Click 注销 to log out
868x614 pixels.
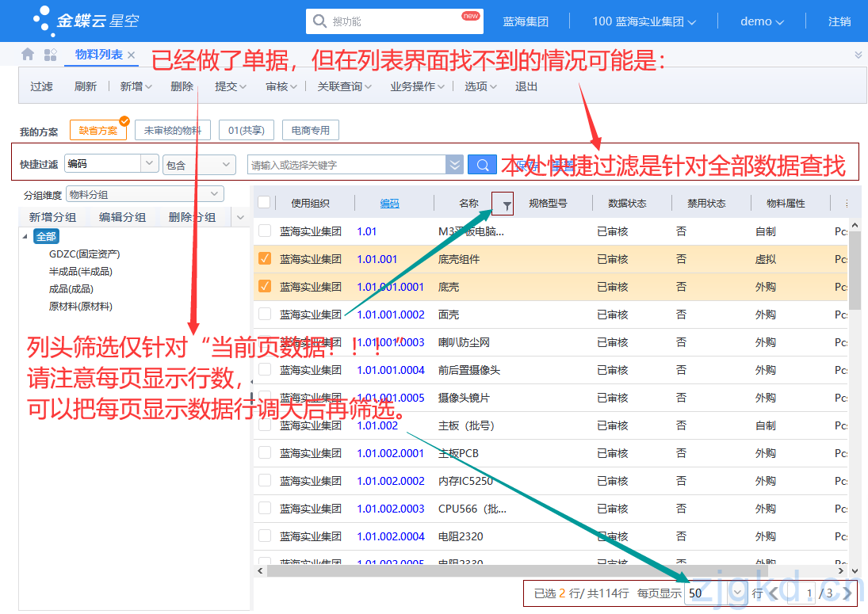point(839,21)
